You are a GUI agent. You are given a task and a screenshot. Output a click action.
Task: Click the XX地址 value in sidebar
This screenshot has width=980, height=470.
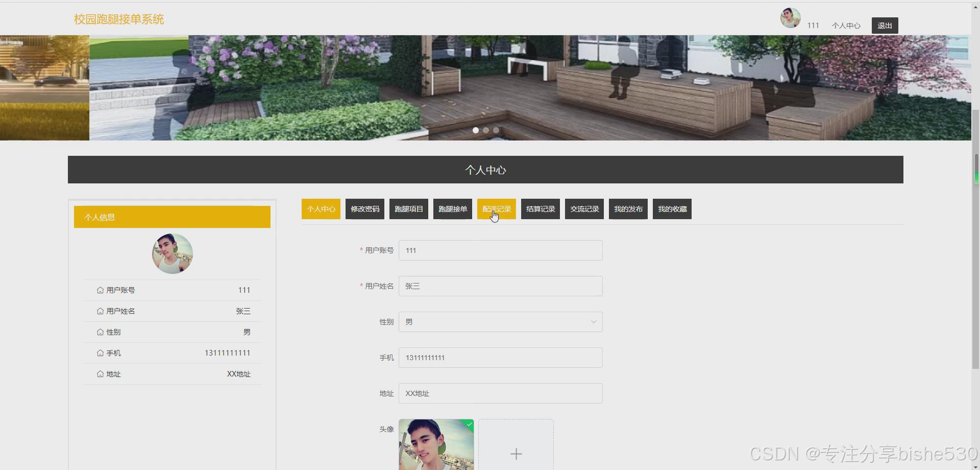(239, 374)
